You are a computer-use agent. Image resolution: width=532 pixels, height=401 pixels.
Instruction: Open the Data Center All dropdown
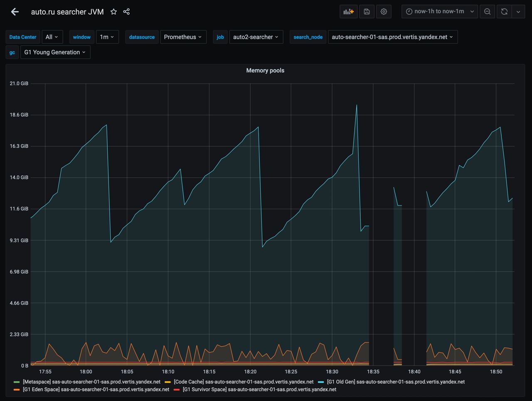point(52,37)
